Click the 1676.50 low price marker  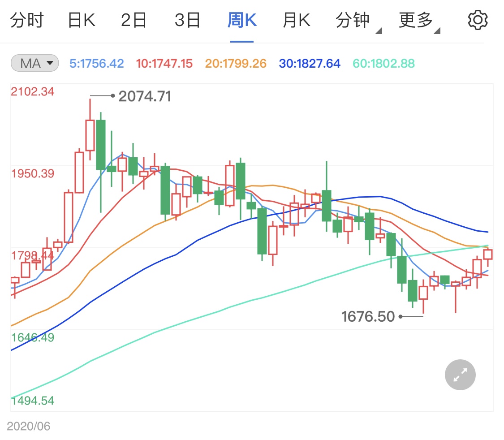point(368,317)
